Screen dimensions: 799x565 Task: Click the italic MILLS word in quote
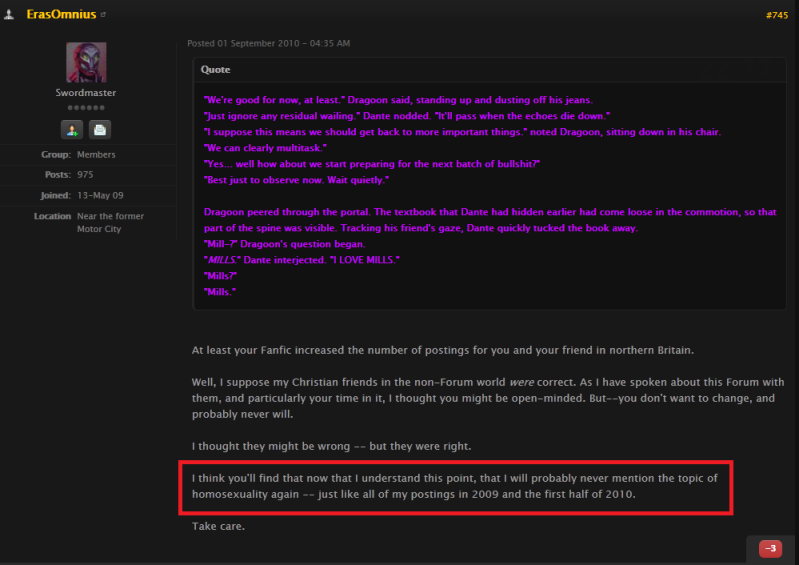click(222, 260)
